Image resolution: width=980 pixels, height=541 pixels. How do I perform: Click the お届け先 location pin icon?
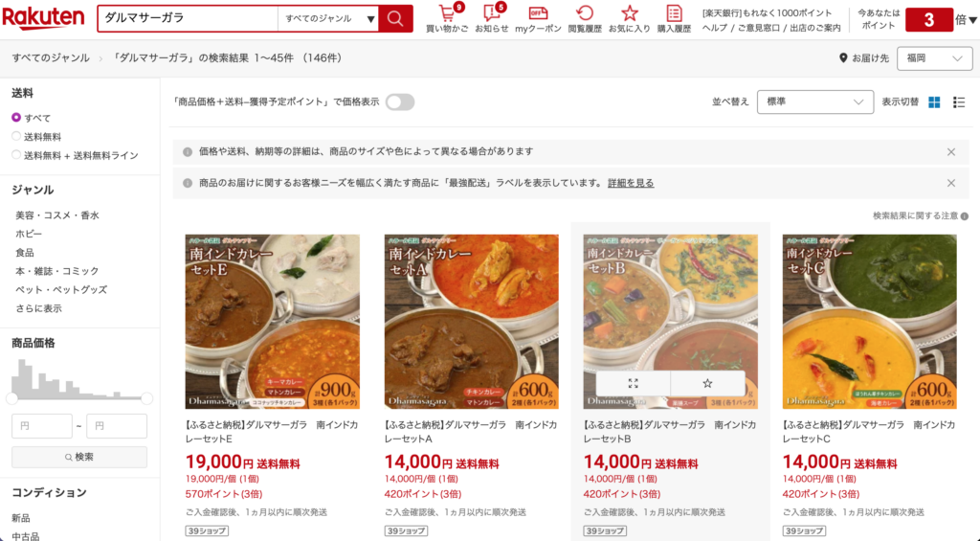coord(843,58)
